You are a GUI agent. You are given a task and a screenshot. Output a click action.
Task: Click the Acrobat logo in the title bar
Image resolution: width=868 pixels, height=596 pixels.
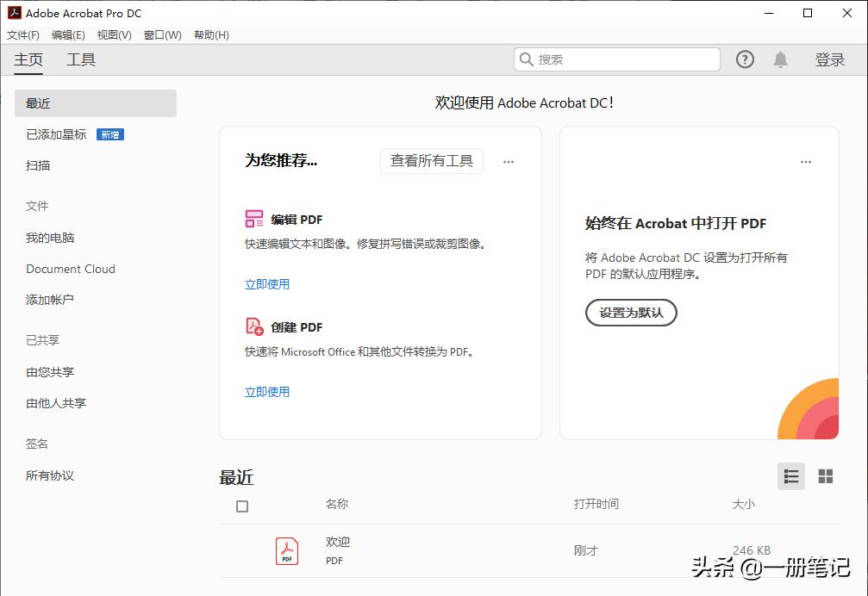(12, 13)
